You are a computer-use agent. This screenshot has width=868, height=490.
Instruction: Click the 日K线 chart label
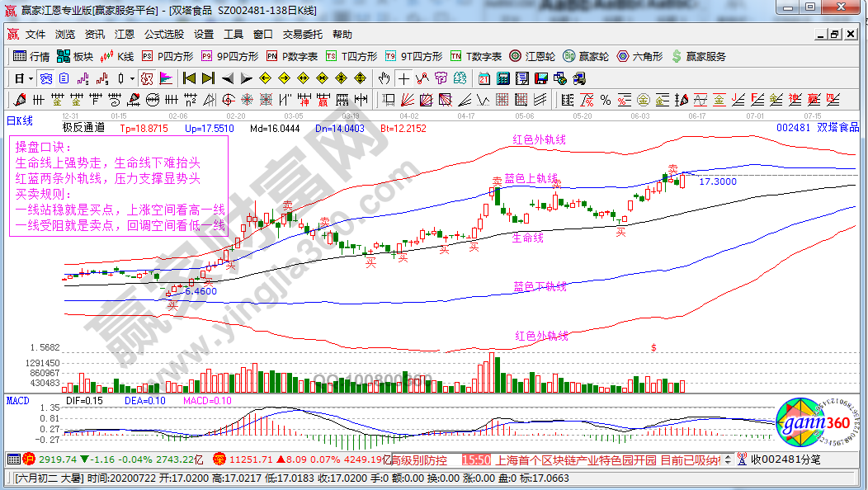coord(20,120)
